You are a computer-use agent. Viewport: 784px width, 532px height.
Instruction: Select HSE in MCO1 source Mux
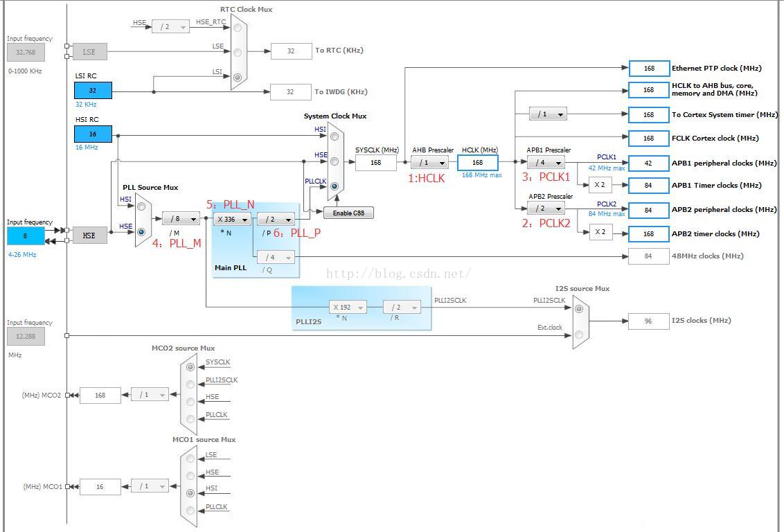[190, 475]
